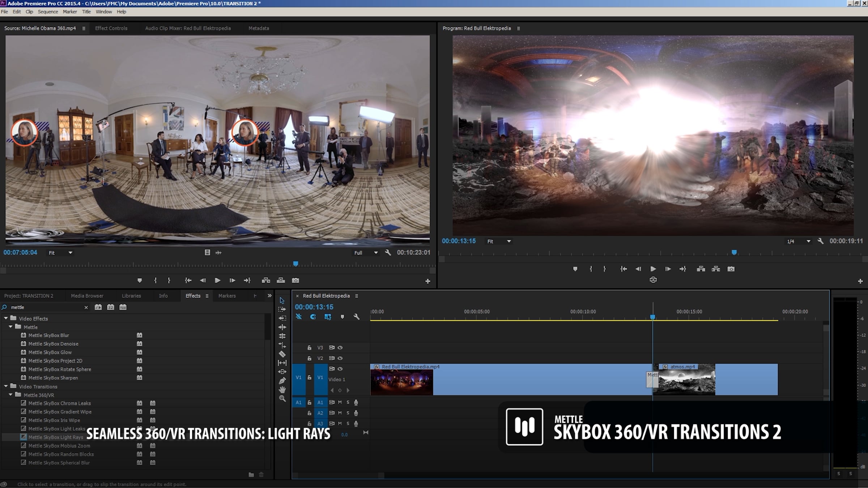
Task: Click Drag Video Only icon in Source
Action: pyautogui.click(x=207, y=252)
